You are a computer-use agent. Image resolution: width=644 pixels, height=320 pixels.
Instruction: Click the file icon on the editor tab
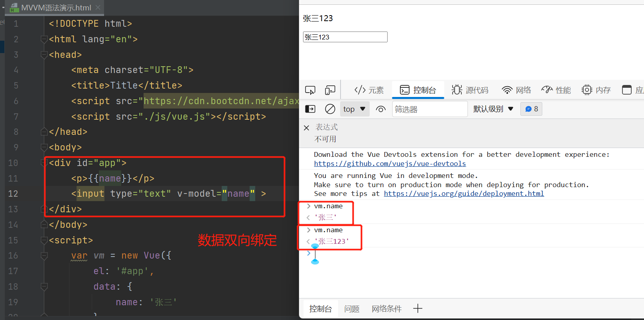[x=14, y=8]
